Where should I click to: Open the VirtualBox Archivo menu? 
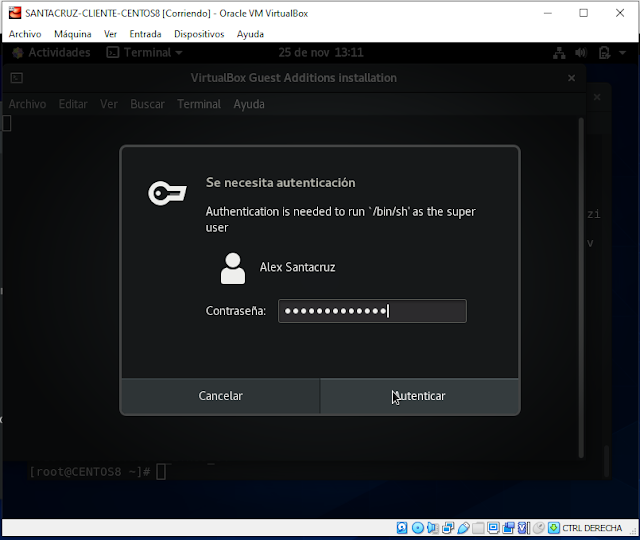25,34
